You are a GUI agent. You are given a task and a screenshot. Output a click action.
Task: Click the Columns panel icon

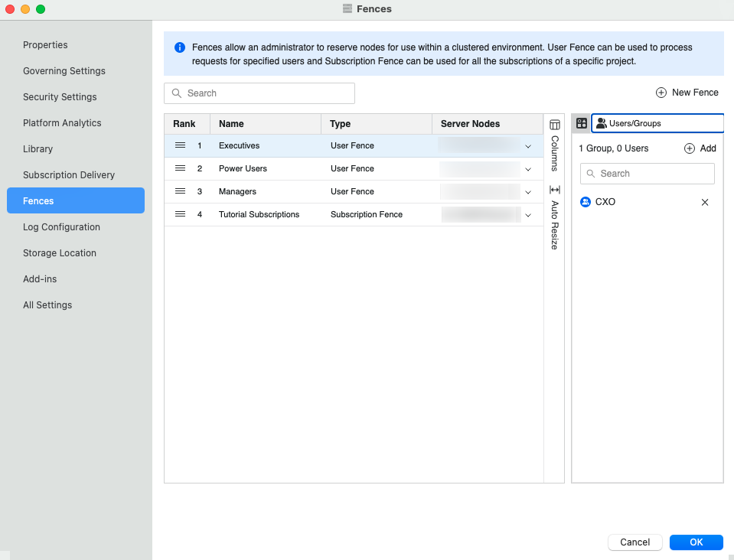point(555,125)
